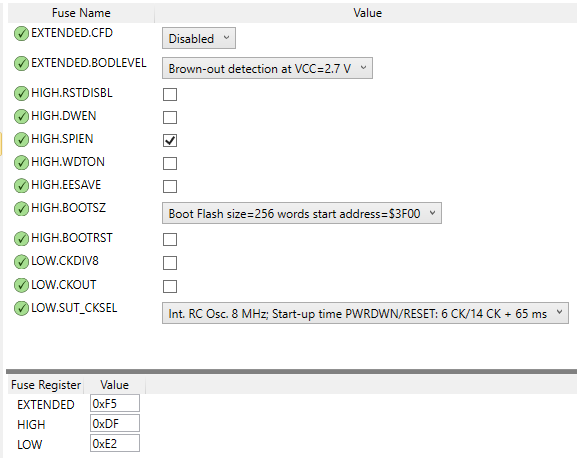
Task: Click the Fuse Name column header
Action: click(x=81, y=13)
